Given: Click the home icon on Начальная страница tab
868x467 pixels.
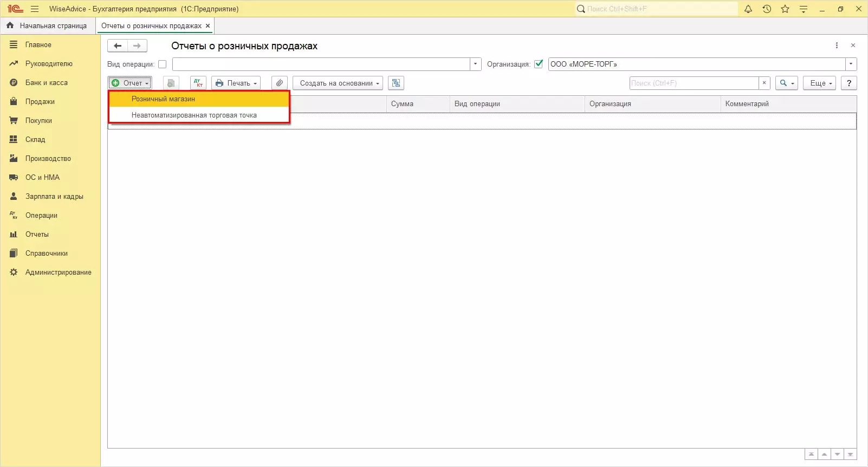Looking at the screenshot, I should [10, 25].
